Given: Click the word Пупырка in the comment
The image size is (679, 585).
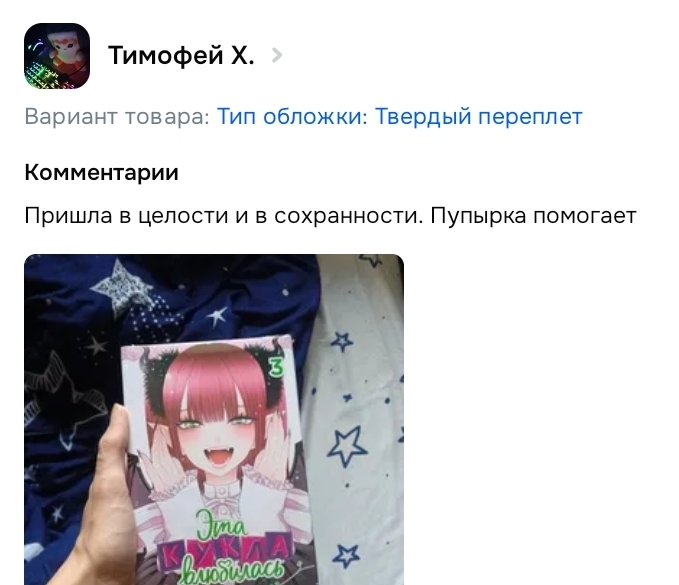Looking at the screenshot, I should 478,216.
